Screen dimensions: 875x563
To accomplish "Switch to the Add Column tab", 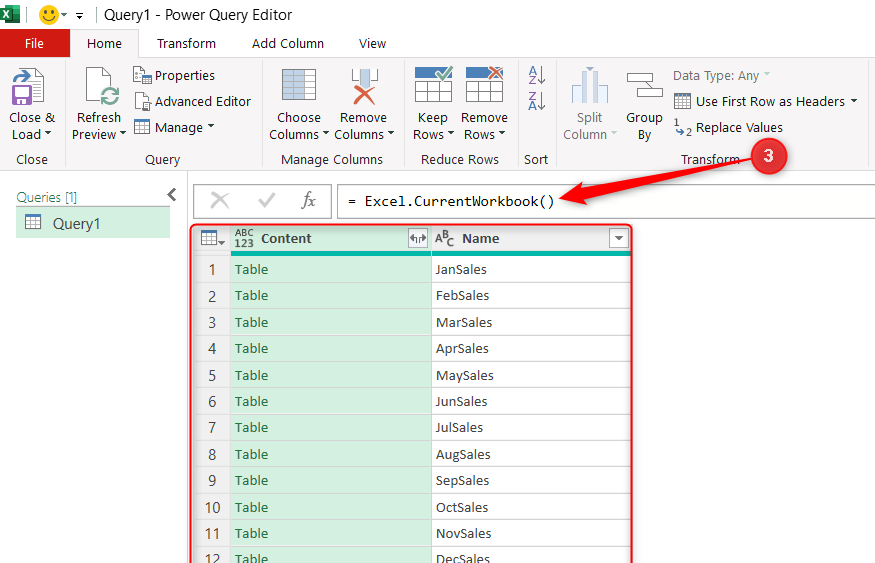I will 288,44.
